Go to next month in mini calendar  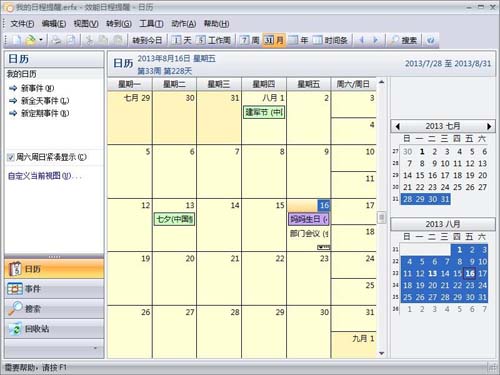(x=489, y=126)
